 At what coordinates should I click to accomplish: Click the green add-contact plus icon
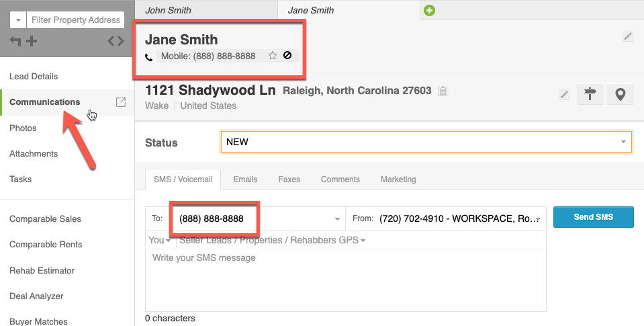click(429, 10)
